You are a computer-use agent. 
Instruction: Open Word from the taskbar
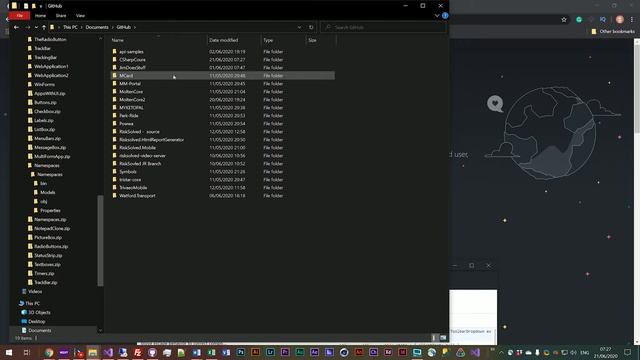(x=197, y=352)
